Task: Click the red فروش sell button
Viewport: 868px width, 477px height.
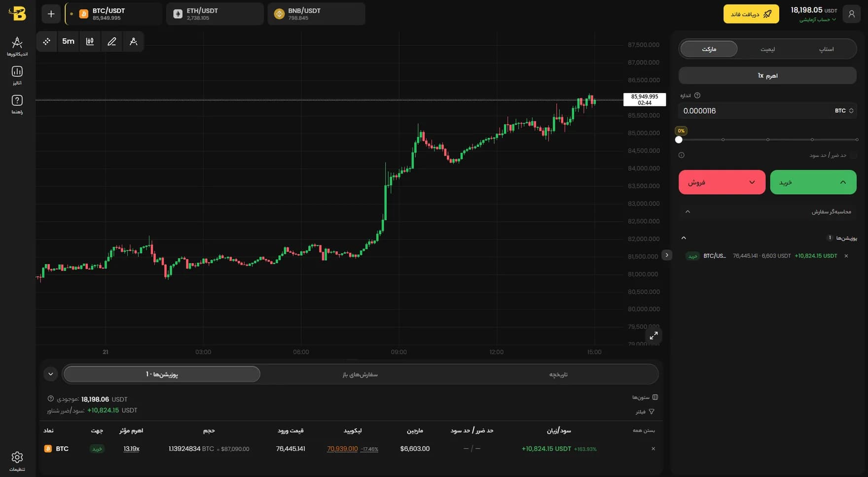Action: coord(722,182)
